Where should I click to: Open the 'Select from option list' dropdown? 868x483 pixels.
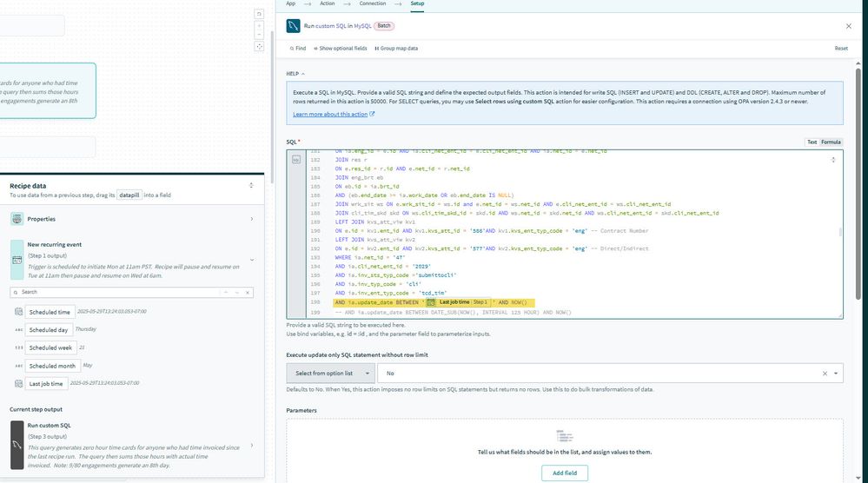330,373
